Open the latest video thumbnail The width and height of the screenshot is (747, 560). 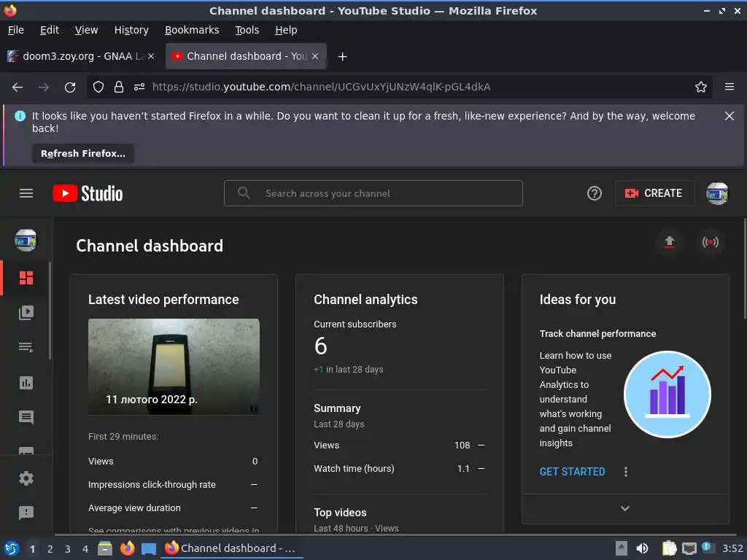tap(174, 367)
